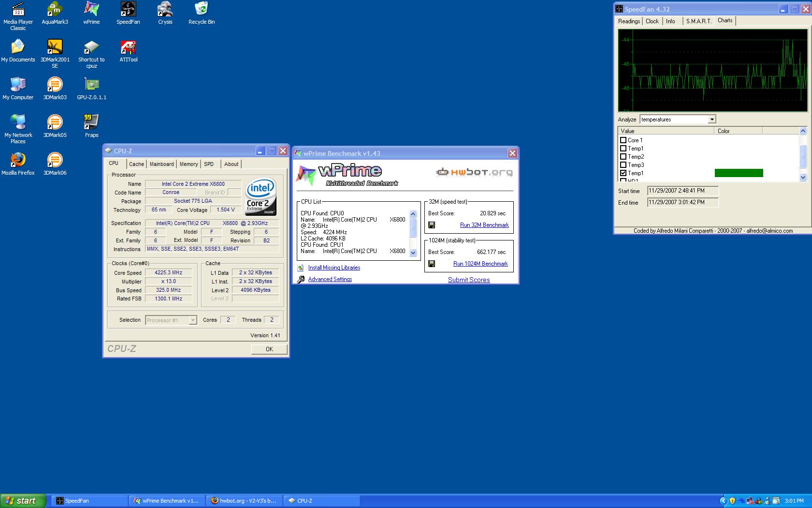Click the hwbot.org logo in wPrime
The width and height of the screenshot is (812, 508).
pyautogui.click(x=474, y=172)
